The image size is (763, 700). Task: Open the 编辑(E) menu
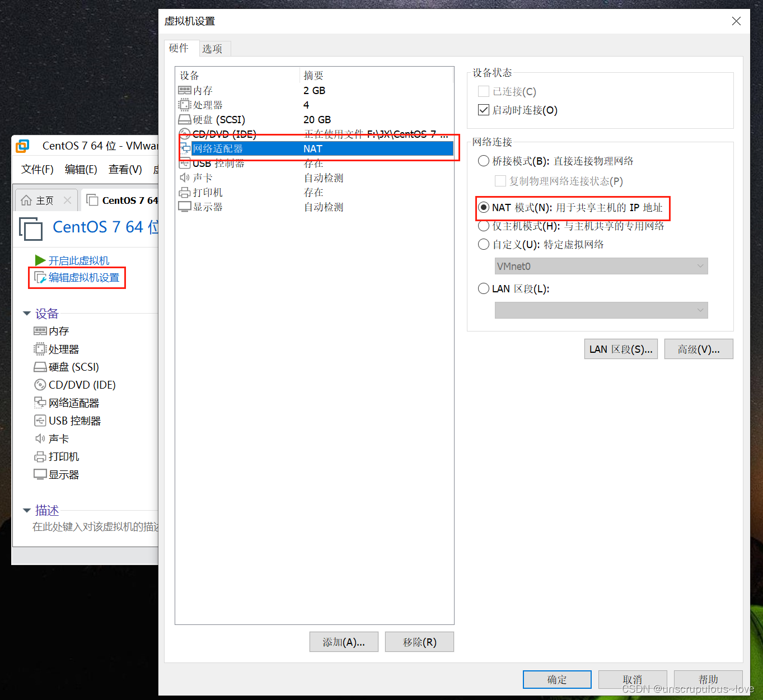81,169
